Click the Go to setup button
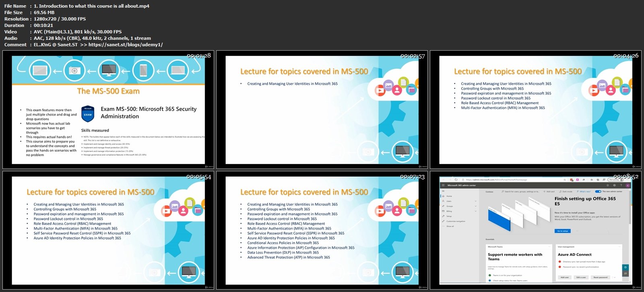This screenshot has height=292, width=644. (562, 231)
